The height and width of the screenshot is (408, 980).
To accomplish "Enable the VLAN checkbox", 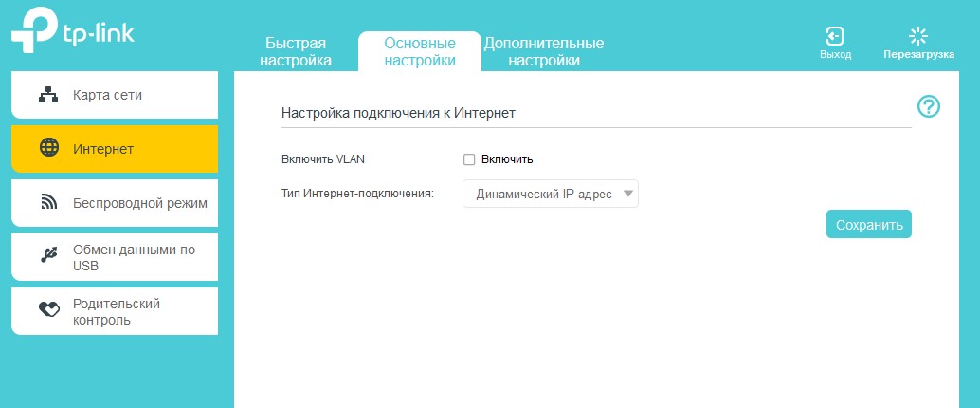I will [x=469, y=159].
